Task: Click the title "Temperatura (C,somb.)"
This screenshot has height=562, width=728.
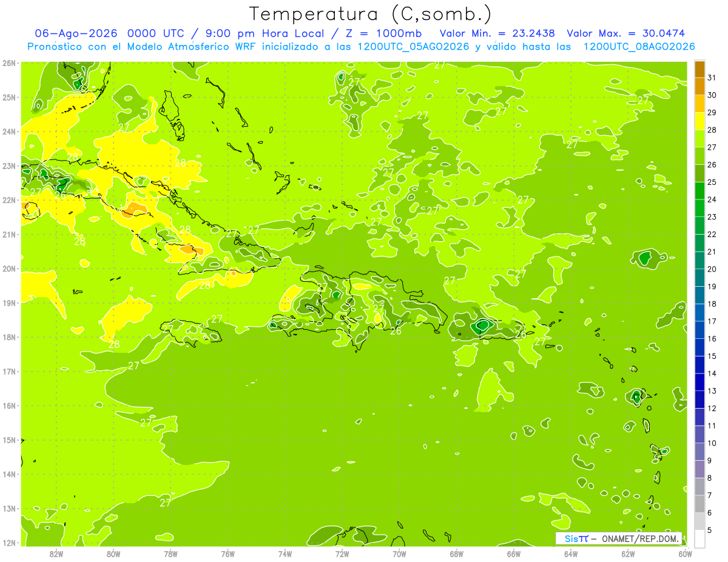Action: (371, 14)
